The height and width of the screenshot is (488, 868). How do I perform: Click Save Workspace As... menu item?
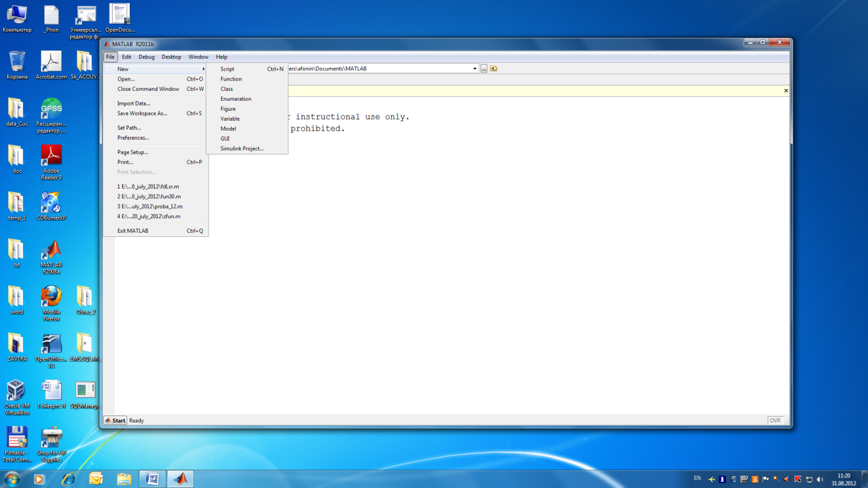[x=156, y=113]
